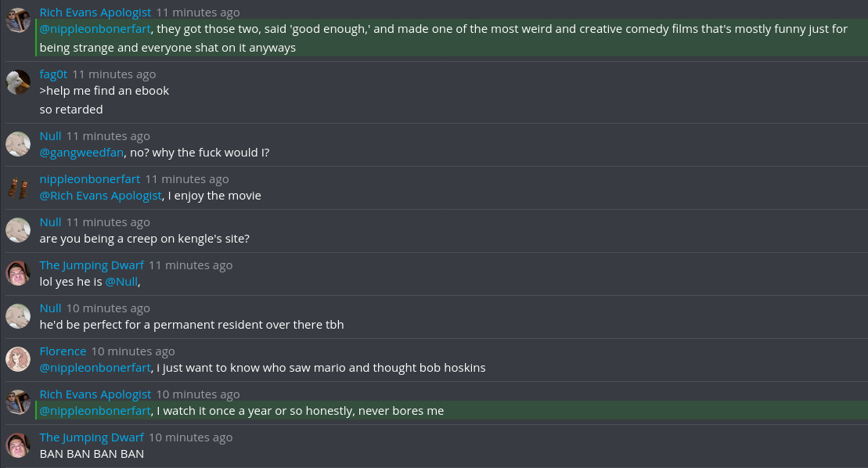Open Florence's avatar picture

coord(18,359)
